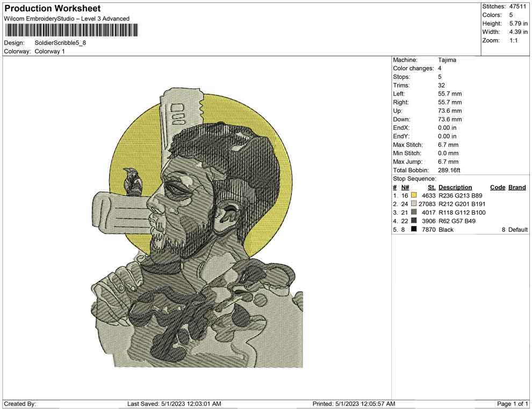This screenshot has width=532, height=409.
Task: Click the yellow swatch for stop 1
Action: pos(414,195)
